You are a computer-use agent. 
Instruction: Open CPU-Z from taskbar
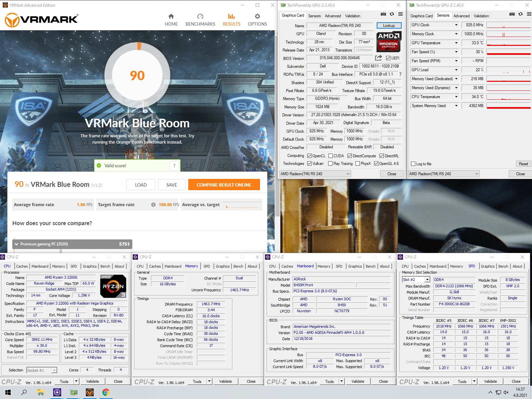[57, 392]
